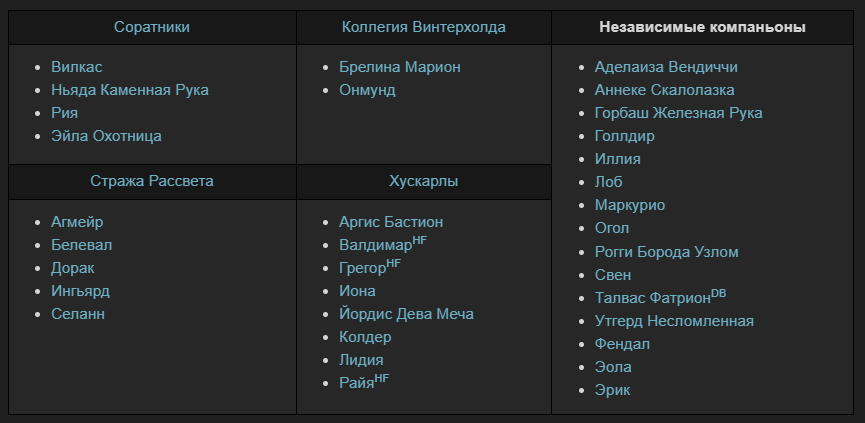Open the Стража Рассвета header link

pos(152,181)
